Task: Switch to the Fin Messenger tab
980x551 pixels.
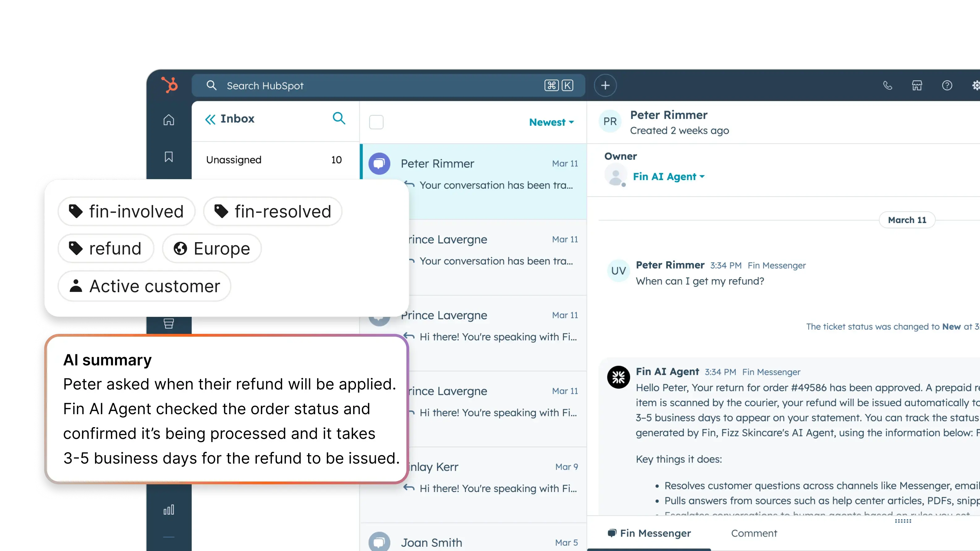Action: point(649,533)
